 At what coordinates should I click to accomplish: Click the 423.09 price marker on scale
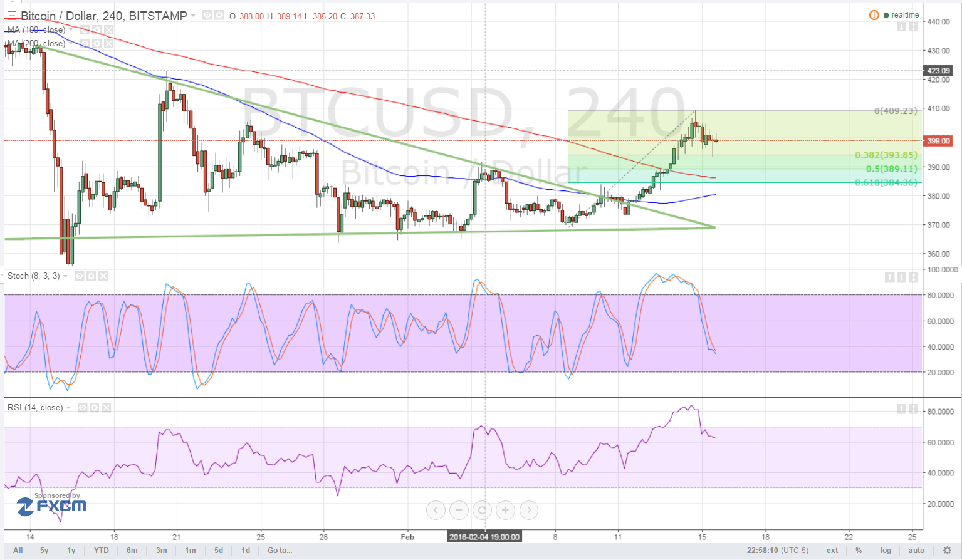click(938, 71)
